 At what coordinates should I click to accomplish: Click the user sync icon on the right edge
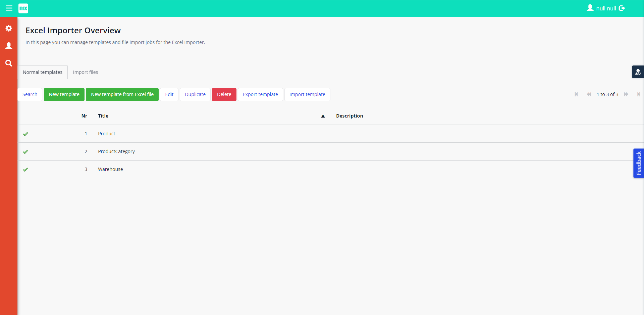tap(638, 72)
